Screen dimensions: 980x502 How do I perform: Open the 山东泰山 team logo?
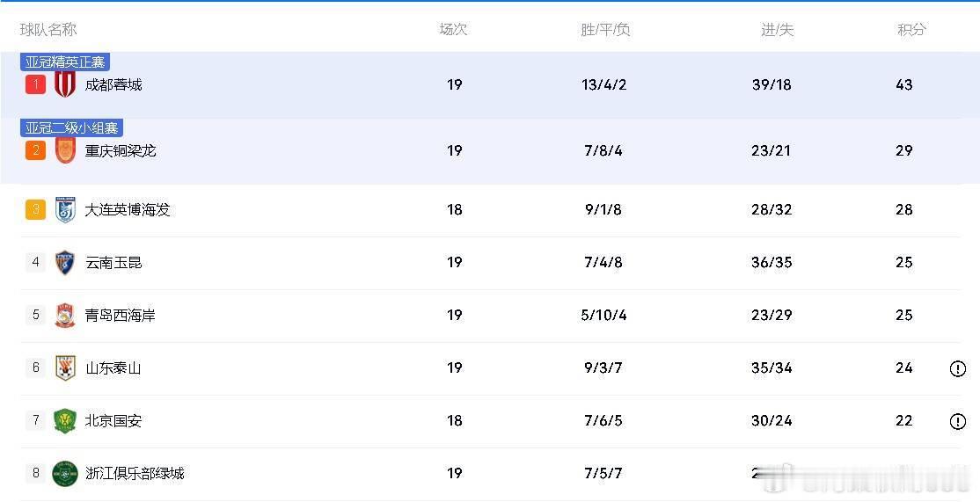tap(65, 367)
